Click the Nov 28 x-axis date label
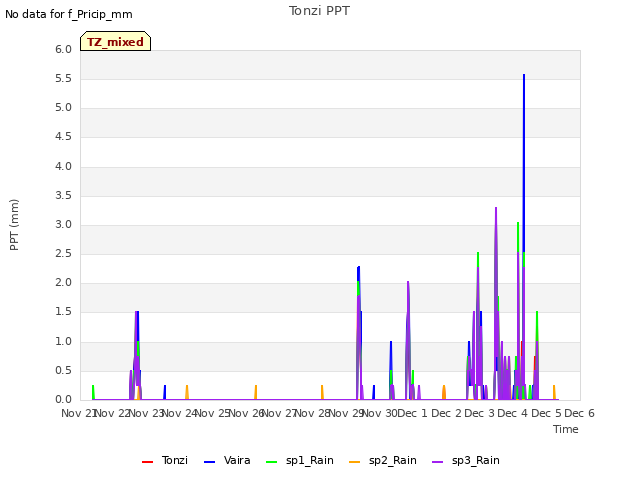Viewport: 640px width, 480px height. click(313, 413)
